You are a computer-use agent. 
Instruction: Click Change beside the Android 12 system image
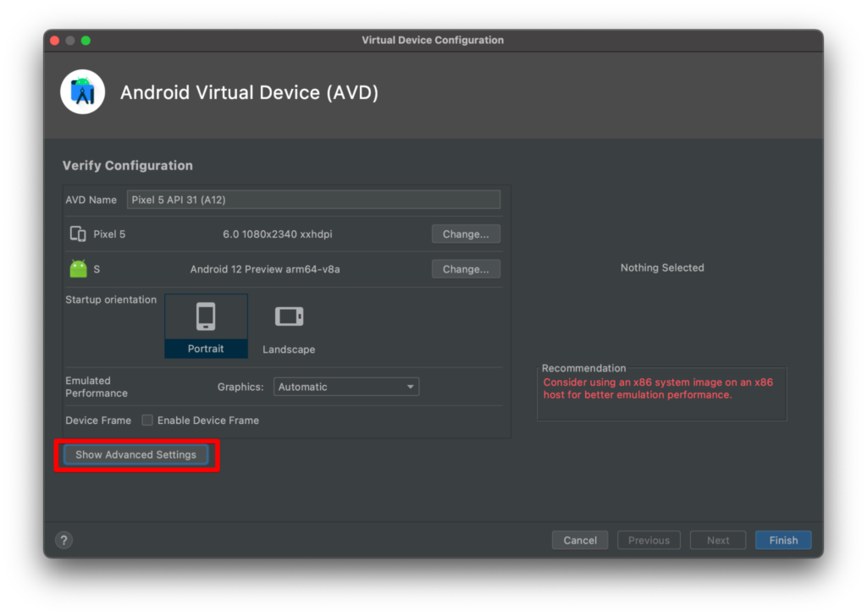pyautogui.click(x=466, y=268)
